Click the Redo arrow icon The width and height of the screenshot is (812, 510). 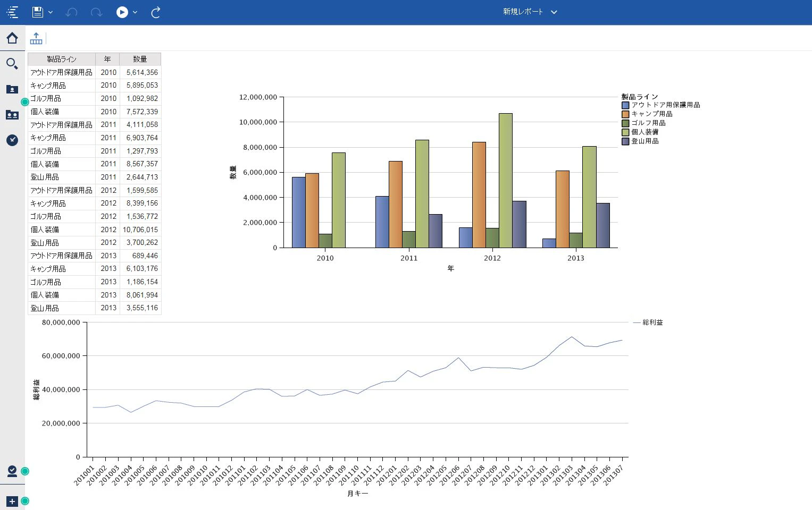click(x=96, y=12)
